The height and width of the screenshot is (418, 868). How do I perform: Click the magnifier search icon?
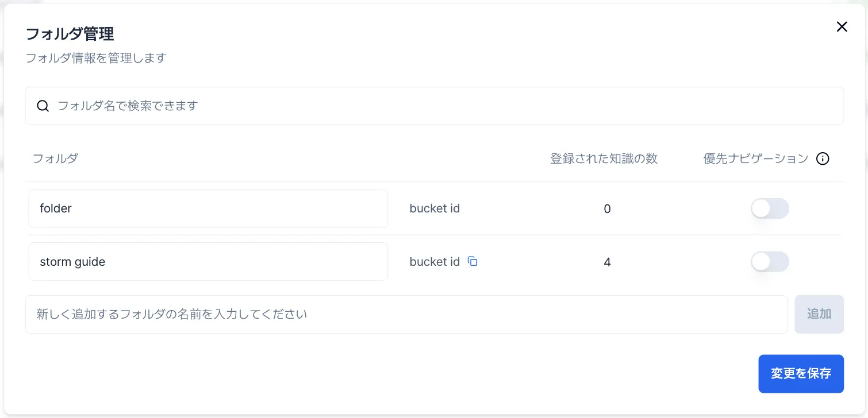[43, 106]
